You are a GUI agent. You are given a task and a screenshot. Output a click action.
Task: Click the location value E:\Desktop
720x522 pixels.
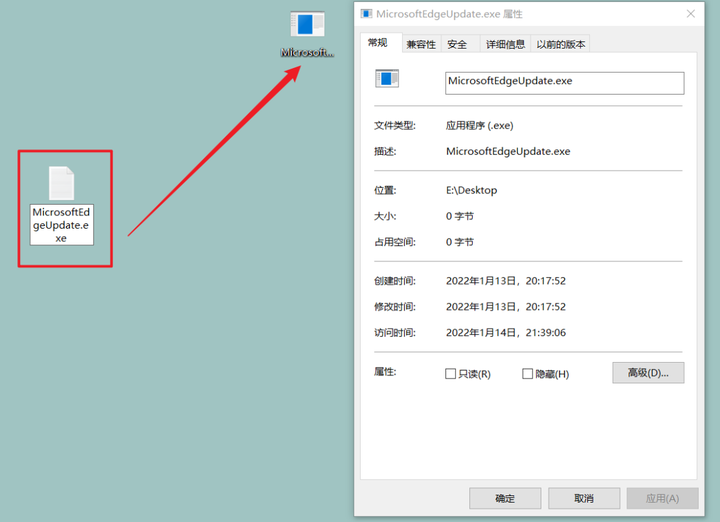472,190
